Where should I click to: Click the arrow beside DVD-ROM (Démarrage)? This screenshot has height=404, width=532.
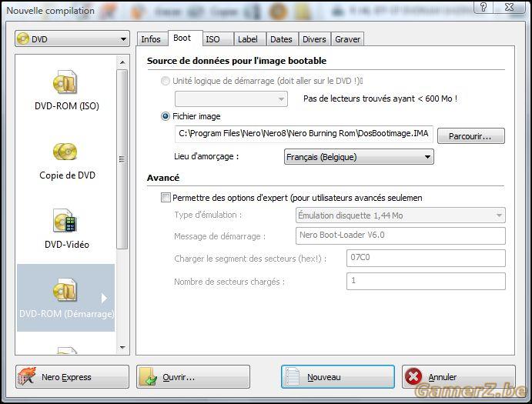click(104, 298)
